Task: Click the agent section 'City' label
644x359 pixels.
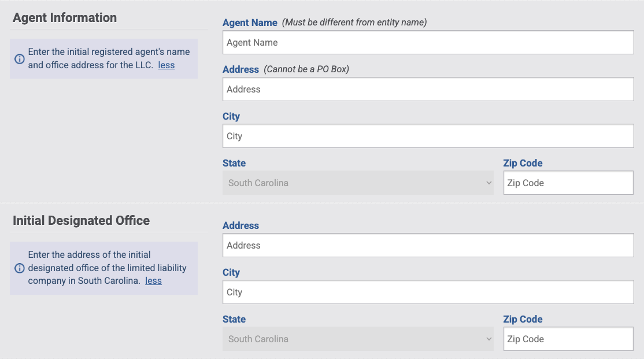Action: click(x=231, y=116)
